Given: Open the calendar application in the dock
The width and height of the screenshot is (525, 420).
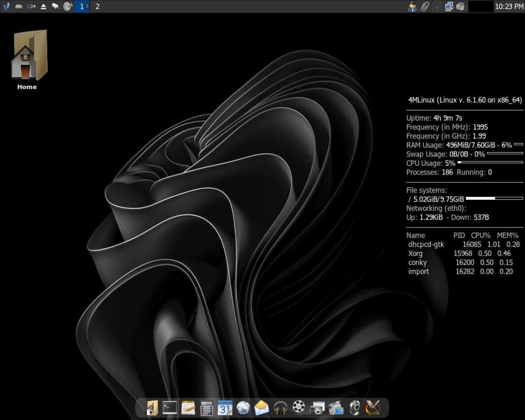Looking at the screenshot, I should (225, 408).
